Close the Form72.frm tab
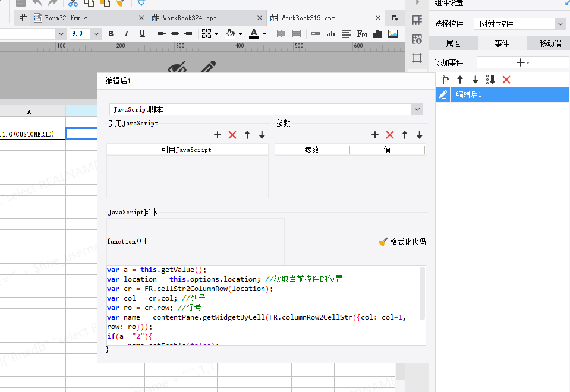 pos(141,18)
